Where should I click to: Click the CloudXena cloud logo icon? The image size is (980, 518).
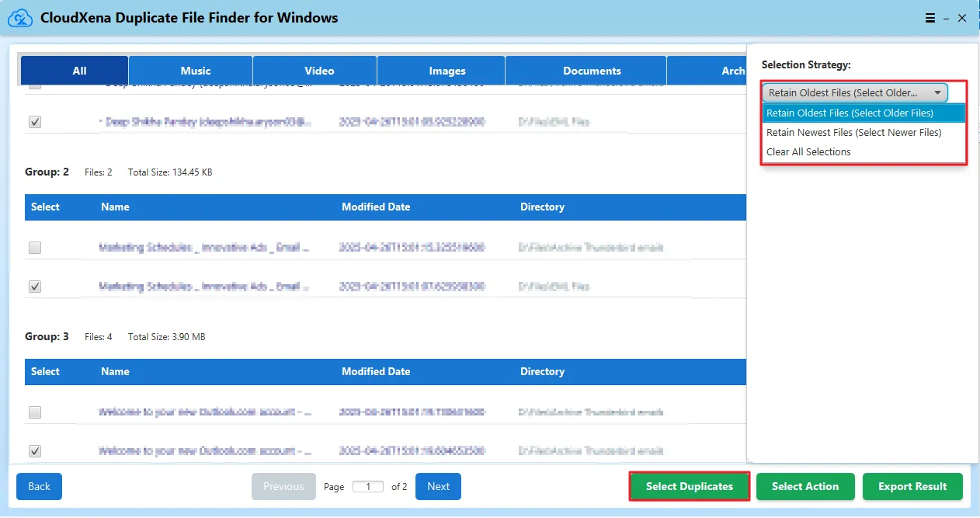(19, 17)
